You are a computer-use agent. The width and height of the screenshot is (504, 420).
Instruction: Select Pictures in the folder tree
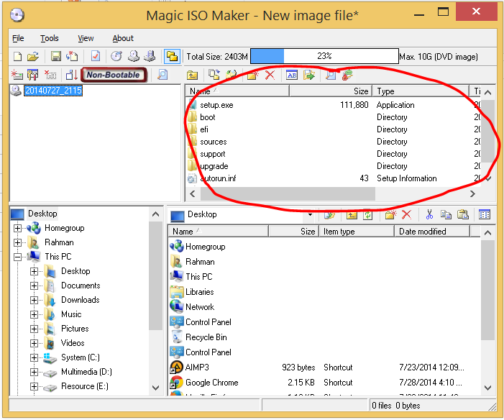(75, 329)
